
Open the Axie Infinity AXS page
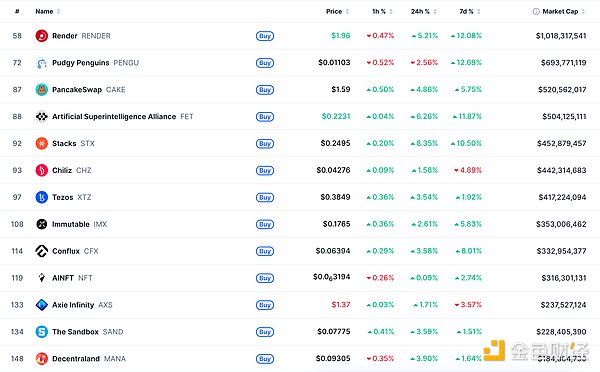pyautogui.click(x=82, y=305)
